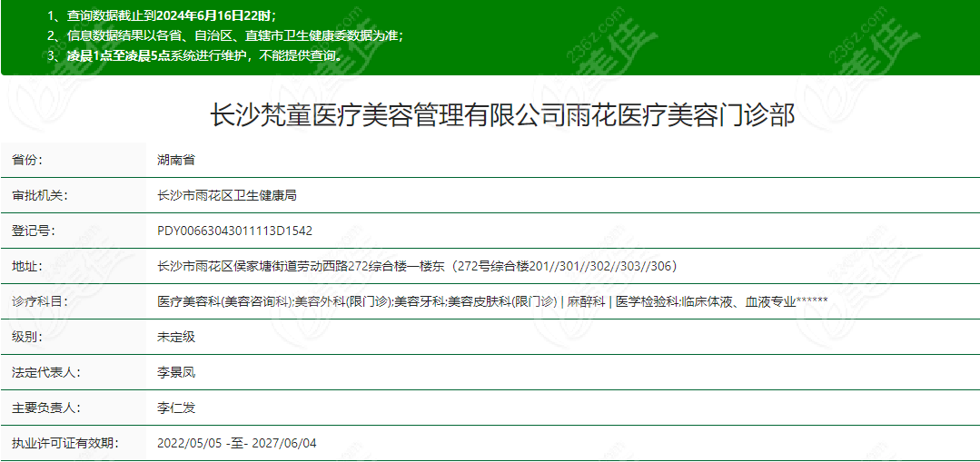Select the address starting with 长沙市雨花区侯家塘街道
980x462 pixels.
[x=417, y=267]
